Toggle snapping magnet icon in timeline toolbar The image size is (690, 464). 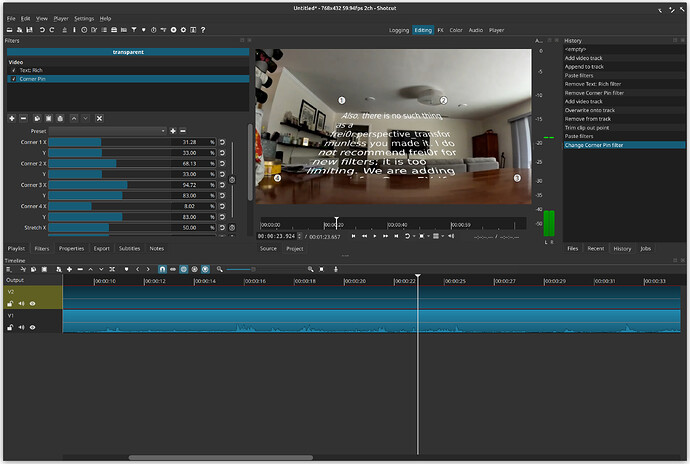(162, 269)
